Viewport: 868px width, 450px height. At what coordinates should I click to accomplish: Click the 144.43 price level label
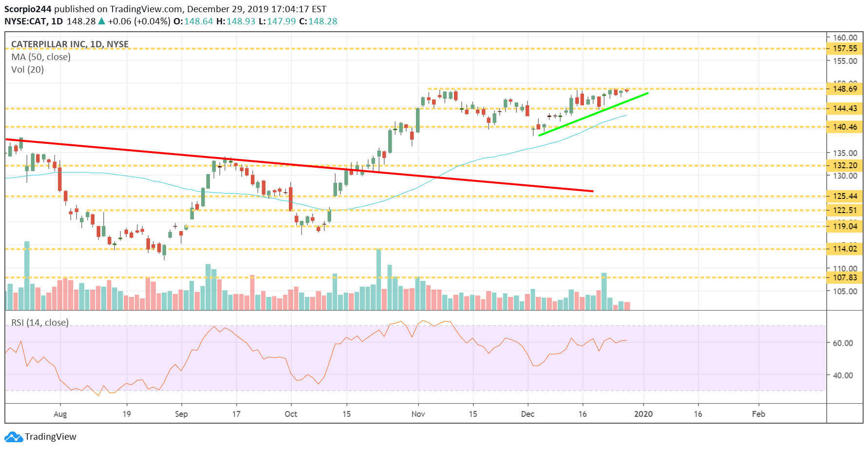pos(845,109)
